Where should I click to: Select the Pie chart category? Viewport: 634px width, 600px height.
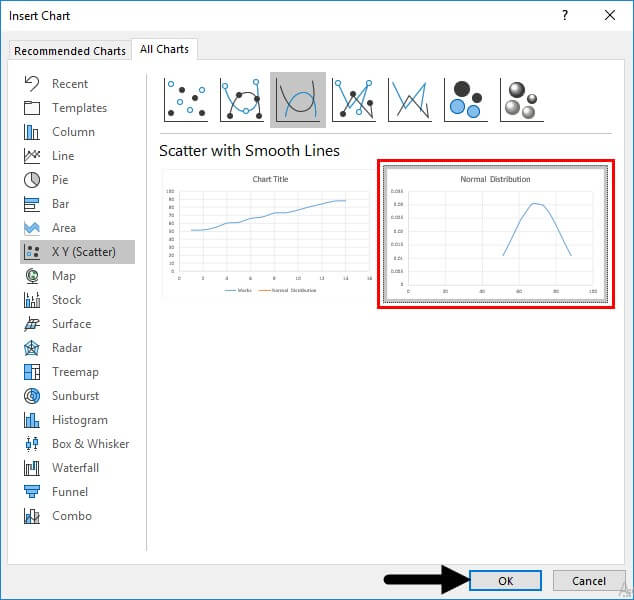tap(77, 180)
